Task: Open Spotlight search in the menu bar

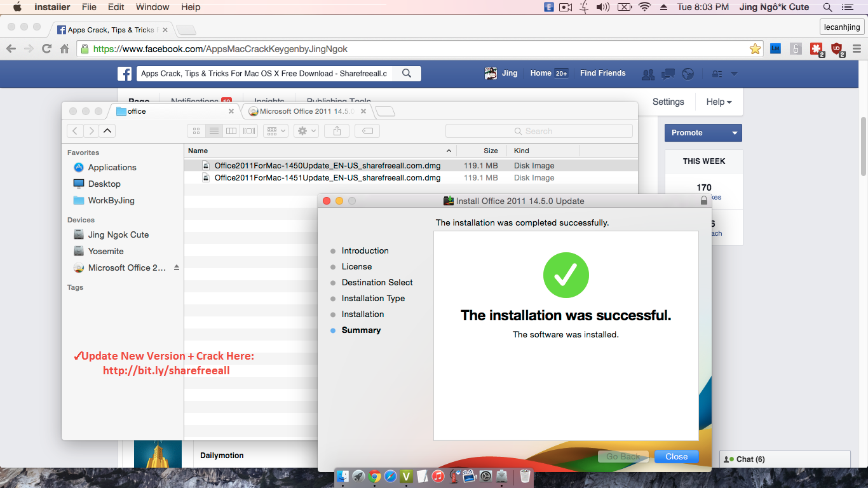Action: (x=827, y=8)
